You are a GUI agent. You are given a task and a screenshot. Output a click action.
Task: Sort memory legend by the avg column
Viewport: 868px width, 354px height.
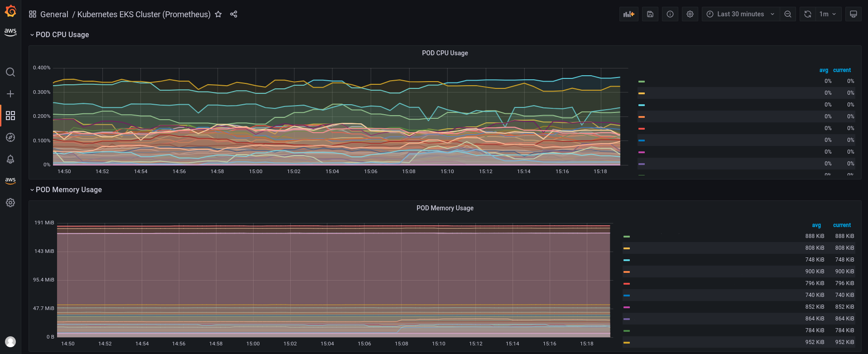816,225
